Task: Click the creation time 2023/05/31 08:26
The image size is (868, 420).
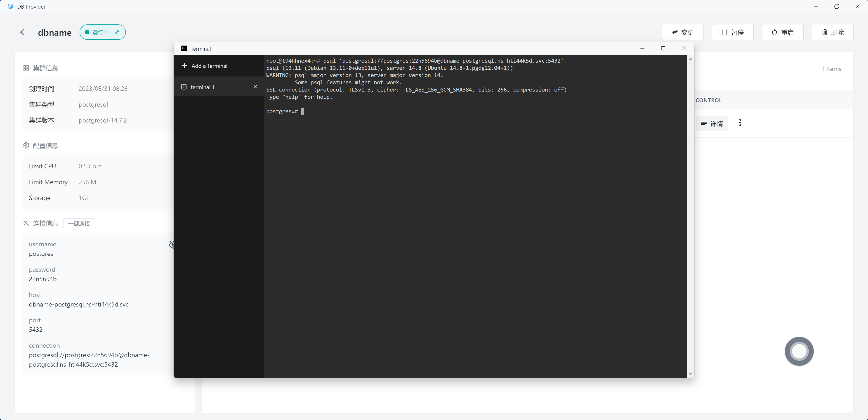Action: pyautogui.click(x=103, y=89)
